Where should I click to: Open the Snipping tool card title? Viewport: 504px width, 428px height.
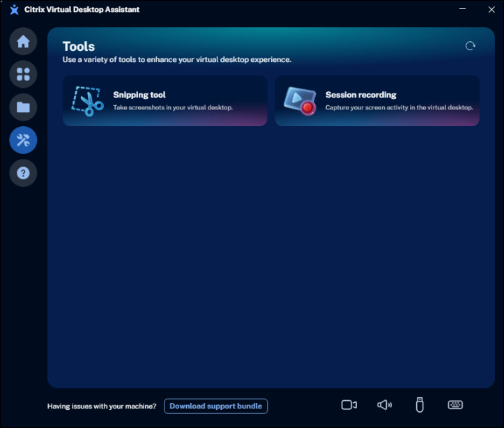[139, 95]
